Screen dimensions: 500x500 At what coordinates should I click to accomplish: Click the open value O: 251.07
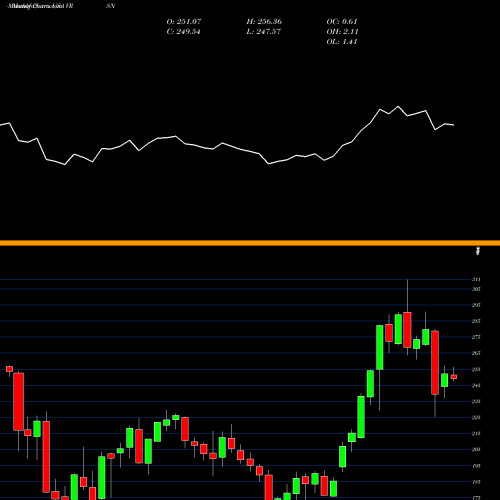pos(184,22)
